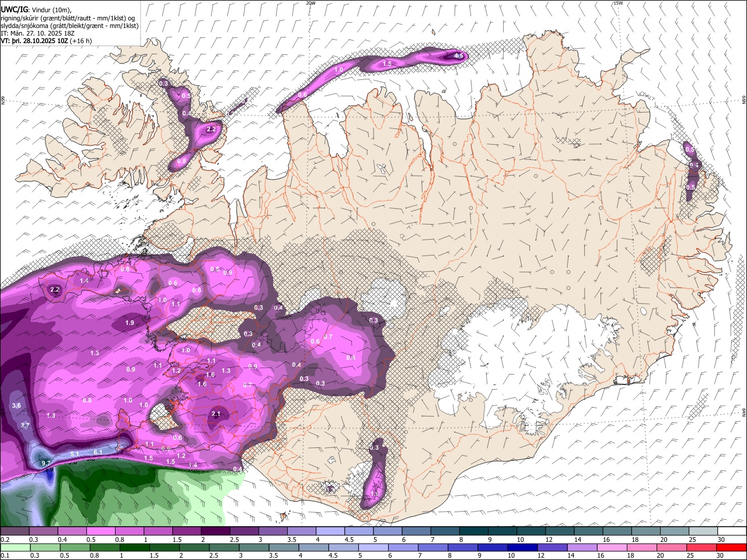Click the dark green 1 rain legend swatch
The image size is (747, 560).
(135, 547)
